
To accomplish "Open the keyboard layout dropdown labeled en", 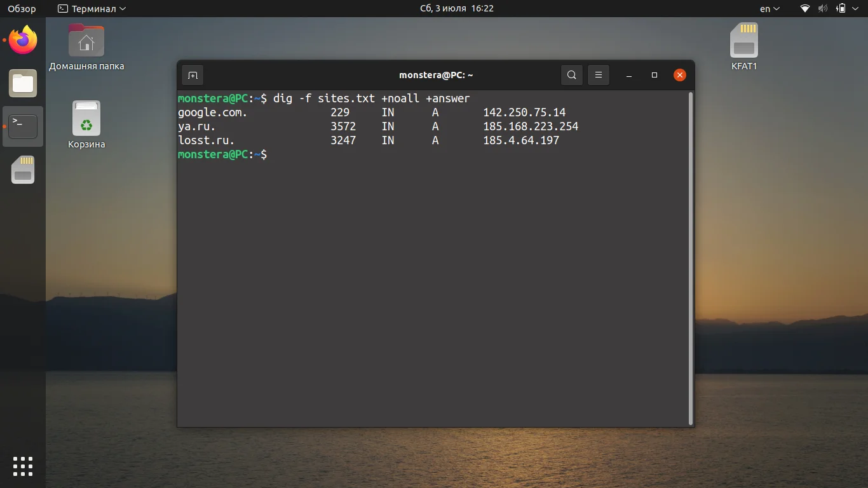I will coord(768,8).
